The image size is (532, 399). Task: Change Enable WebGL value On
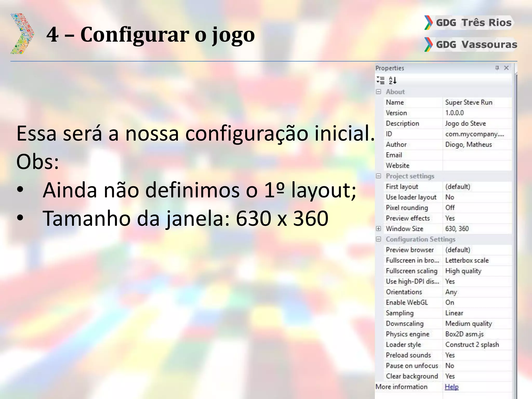[x=477, y=302]
